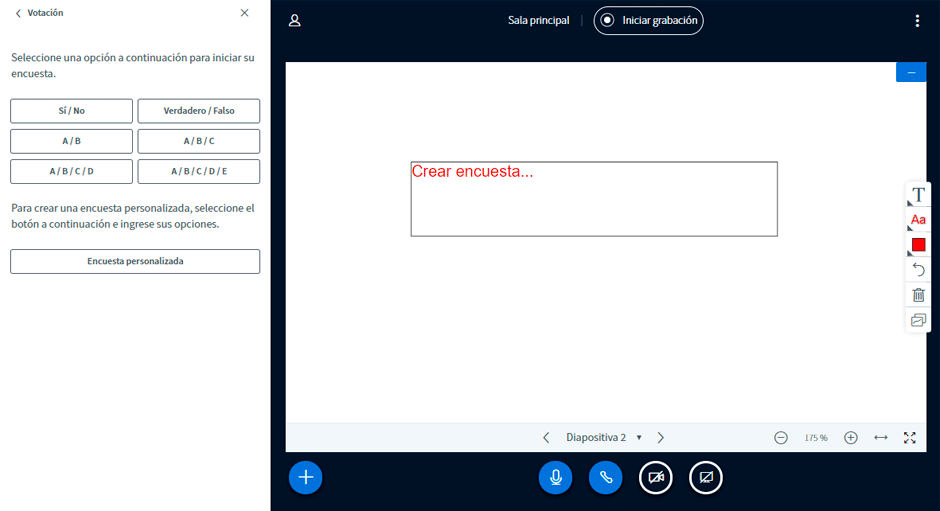Undo the last whiteboard annotation
Screen dimensions: 940x511
918,270
